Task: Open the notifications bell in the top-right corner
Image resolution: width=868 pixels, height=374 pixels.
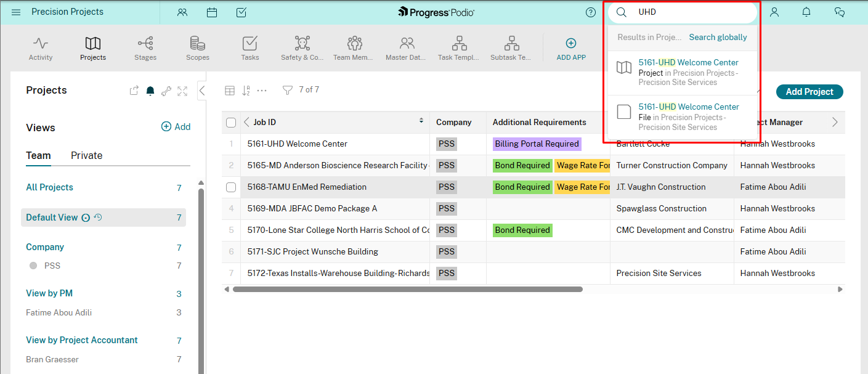Action: pos(806,12)
